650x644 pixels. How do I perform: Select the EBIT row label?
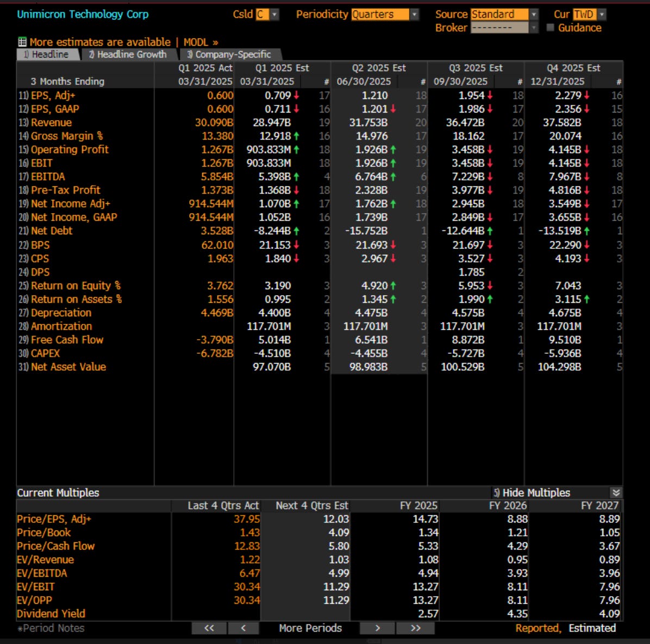coord(41,163)
